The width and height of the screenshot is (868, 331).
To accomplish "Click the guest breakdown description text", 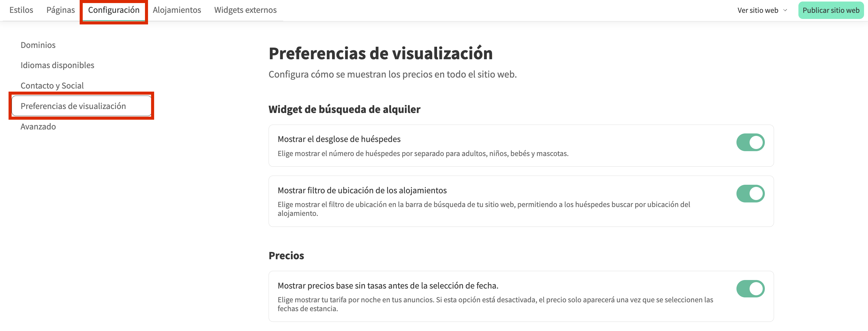I will tap(423, 153).
